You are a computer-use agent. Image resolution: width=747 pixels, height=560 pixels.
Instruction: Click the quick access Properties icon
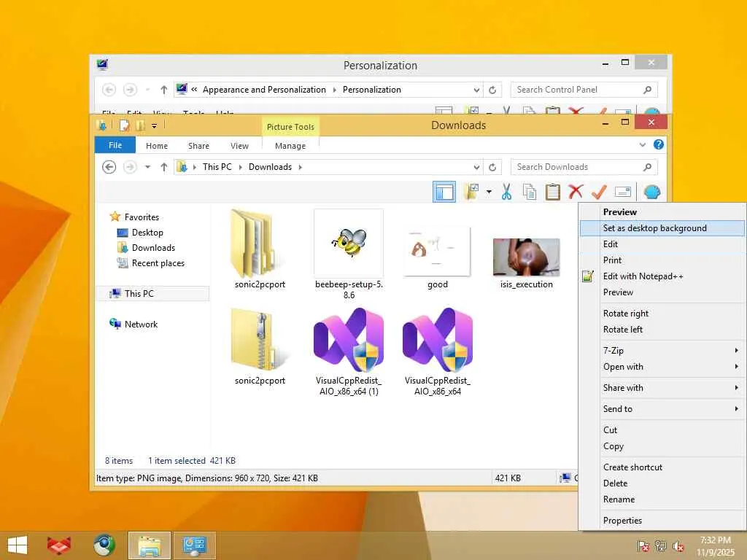coord(124,125)
